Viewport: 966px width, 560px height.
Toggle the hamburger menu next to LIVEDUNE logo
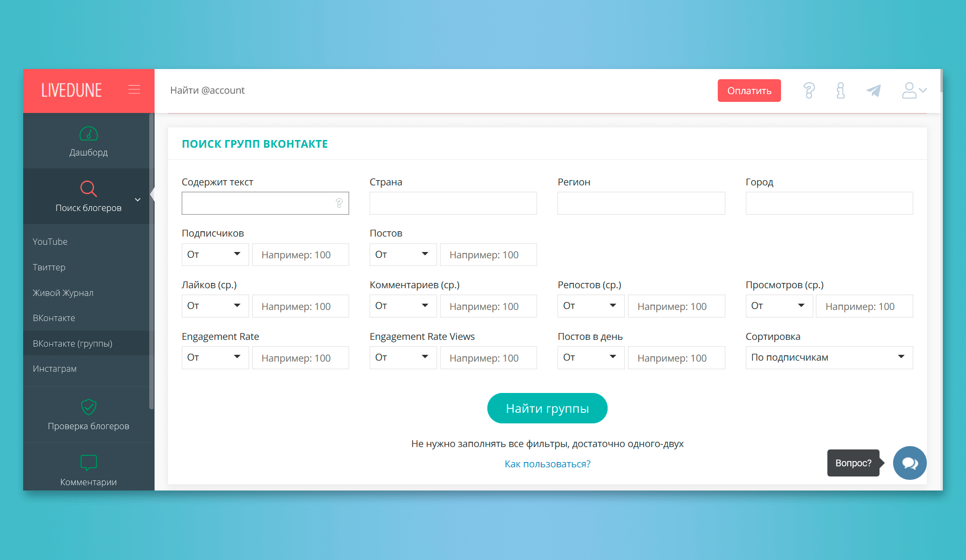(134, 90)
